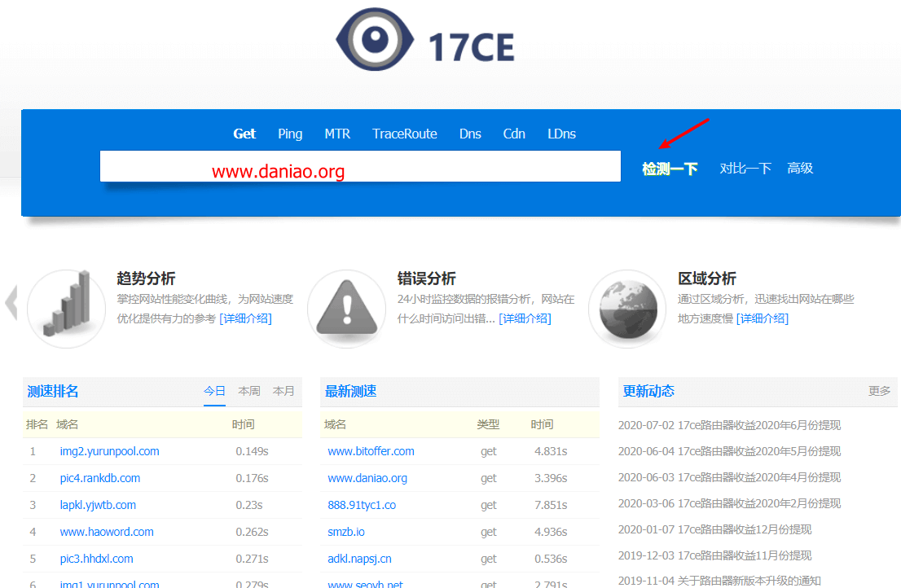
Task: Switch speed ranking to 本周
Action: tap(249, 392)
